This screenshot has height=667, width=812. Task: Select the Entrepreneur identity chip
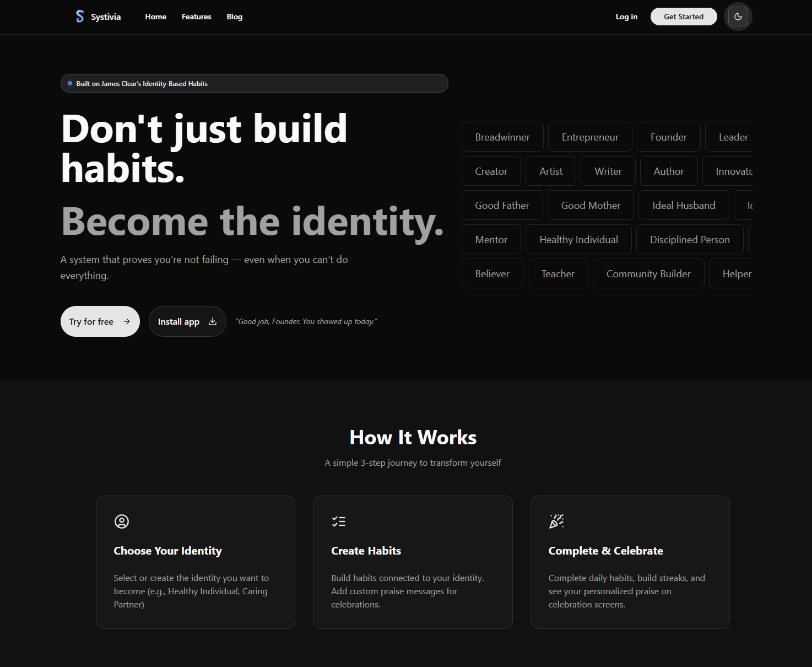(x=590, y=137)
